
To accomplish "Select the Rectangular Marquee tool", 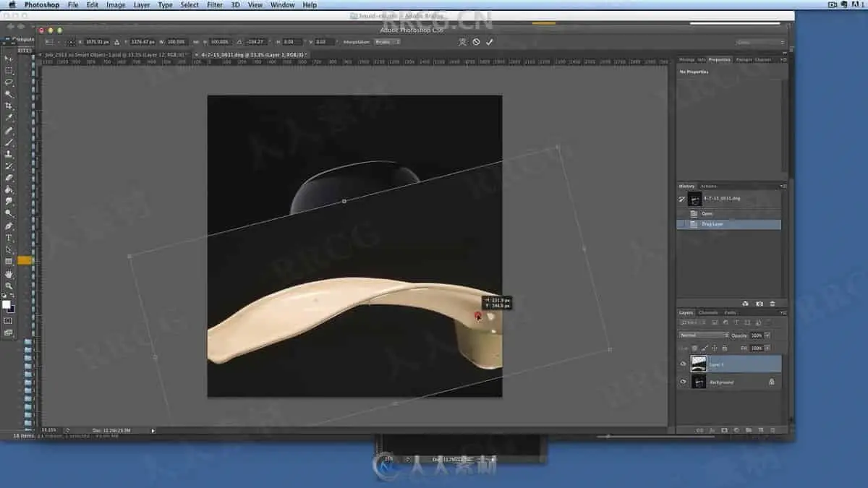I will point(9,70).
